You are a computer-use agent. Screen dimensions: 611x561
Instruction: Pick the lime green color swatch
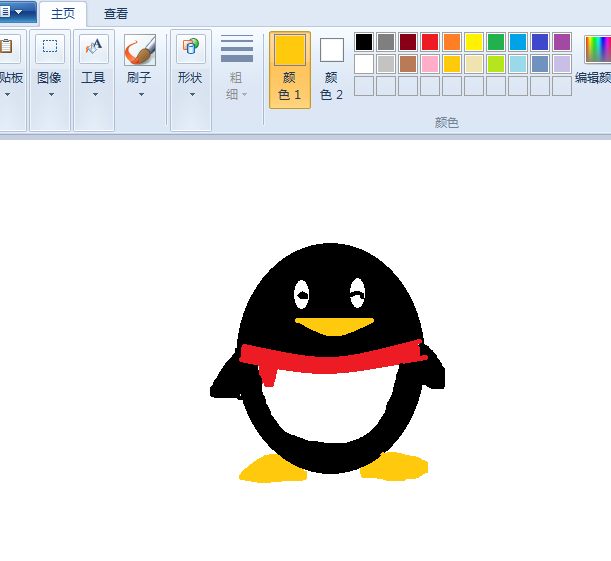tap(496, 64)
